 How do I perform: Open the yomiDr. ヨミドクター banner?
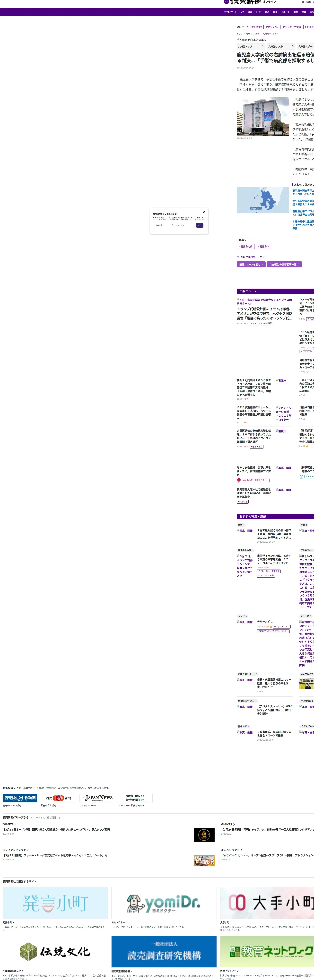(164, 903)
